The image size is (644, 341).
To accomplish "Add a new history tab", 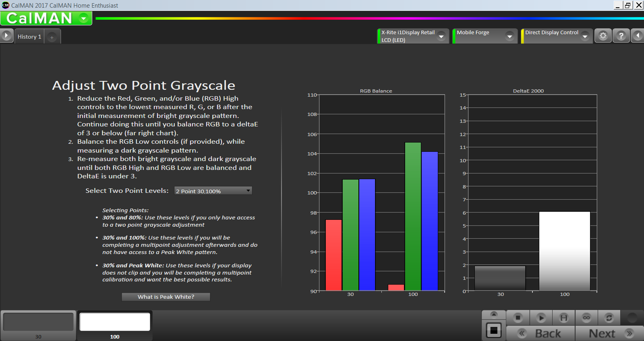I will (x=52, y=37).
